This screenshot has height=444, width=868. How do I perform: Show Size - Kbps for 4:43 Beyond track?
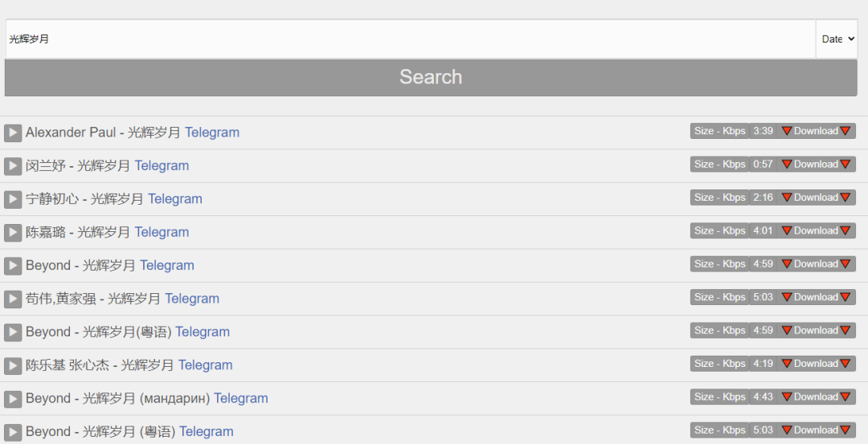tap(719, 397)
